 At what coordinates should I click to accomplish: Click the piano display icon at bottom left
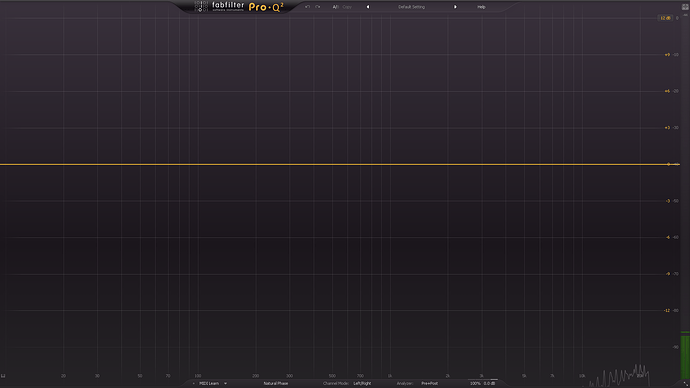(x=3, y=376)
